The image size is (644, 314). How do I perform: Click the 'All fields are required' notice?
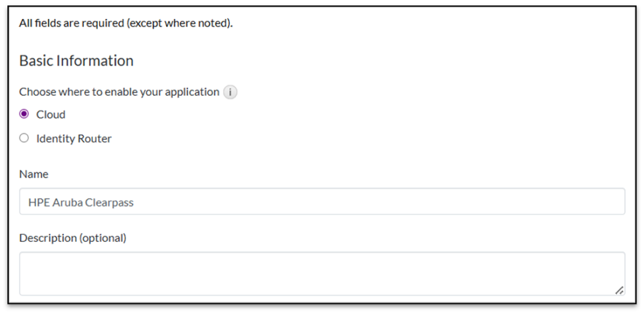click(x=125, y=24)
